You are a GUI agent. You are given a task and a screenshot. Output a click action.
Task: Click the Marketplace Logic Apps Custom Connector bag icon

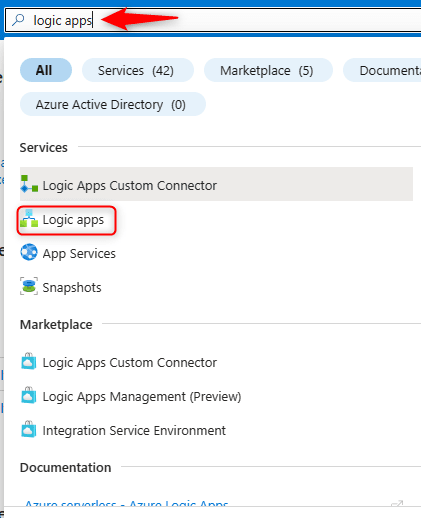(x=29, y=361)
